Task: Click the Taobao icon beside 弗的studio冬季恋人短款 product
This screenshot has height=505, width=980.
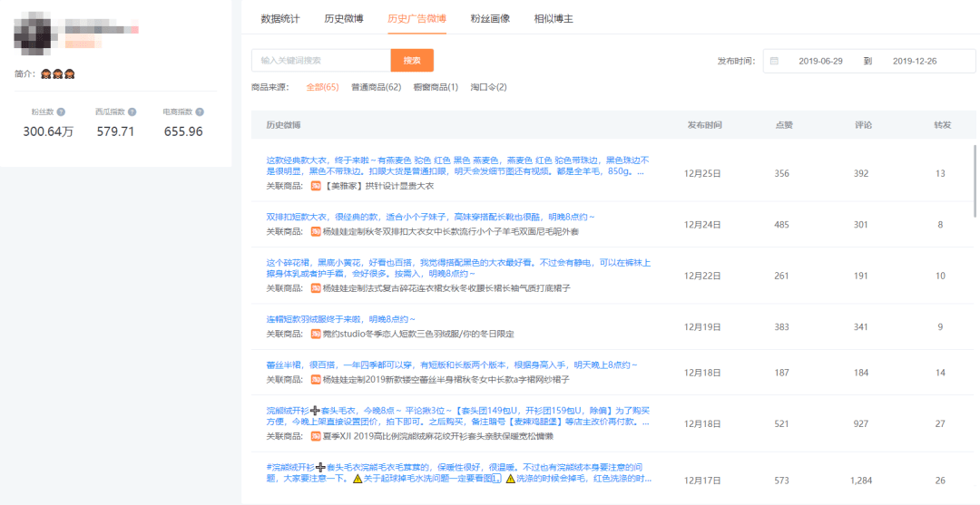Action: click(316, 335)
